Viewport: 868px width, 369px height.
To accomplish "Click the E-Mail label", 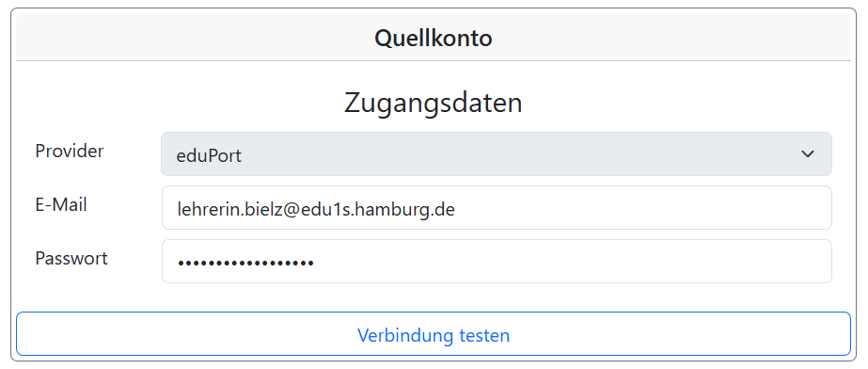I will point(61,204).
